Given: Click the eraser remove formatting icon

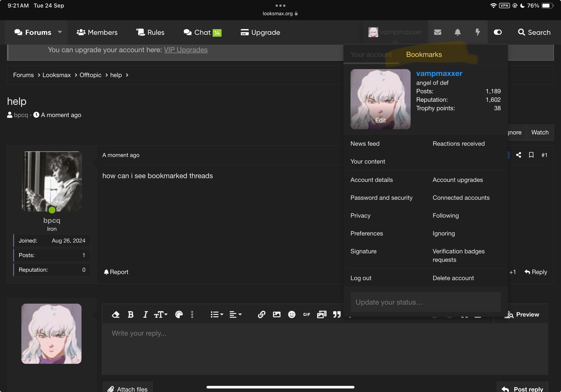Looking at the screenshot, I should pyautogui.click(x=116, y=314).
